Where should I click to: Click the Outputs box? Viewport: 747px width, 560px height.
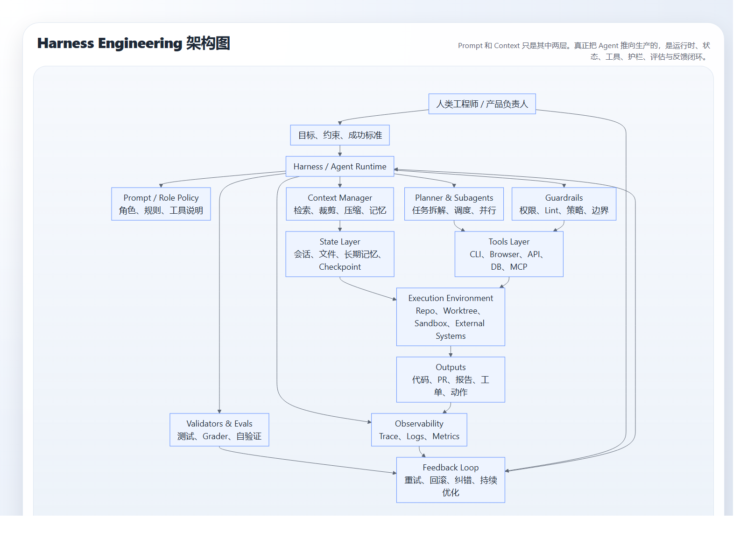coord(451,379)
